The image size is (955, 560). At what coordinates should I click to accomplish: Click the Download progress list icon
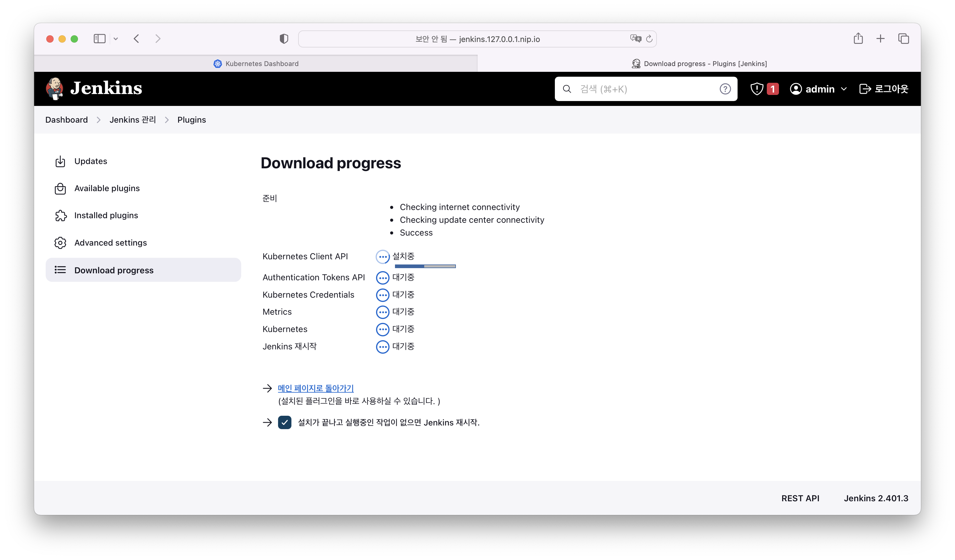coord(60,270)
